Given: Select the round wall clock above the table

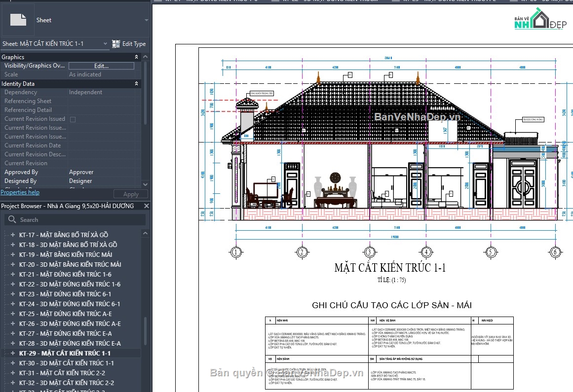Looking at the screenshot, I should (x=335, y=178).
